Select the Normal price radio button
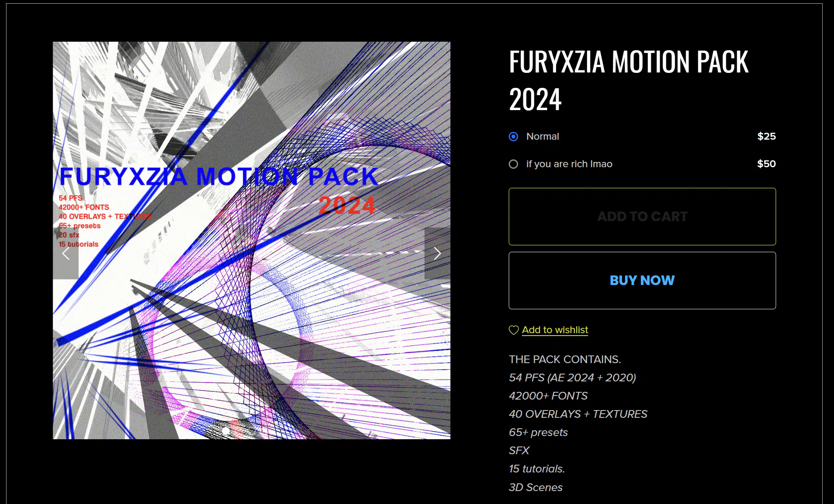Viewport: 834px width, 504px height. [x=514, y=137]
